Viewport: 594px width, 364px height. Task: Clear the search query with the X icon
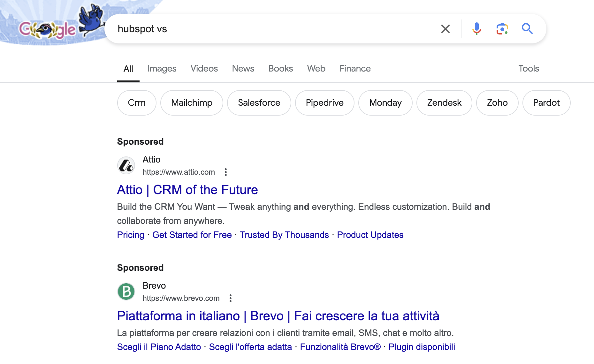click(445, 29)
